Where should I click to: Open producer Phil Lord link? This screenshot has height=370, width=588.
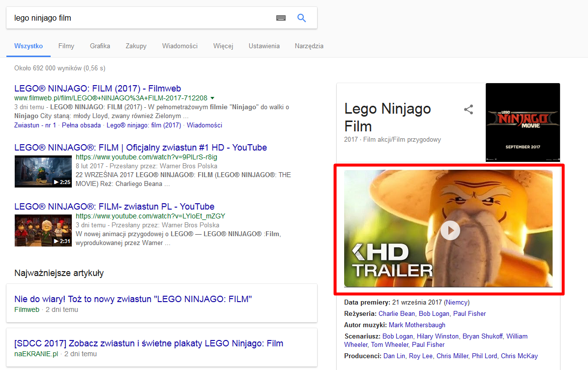pos(484,356)
